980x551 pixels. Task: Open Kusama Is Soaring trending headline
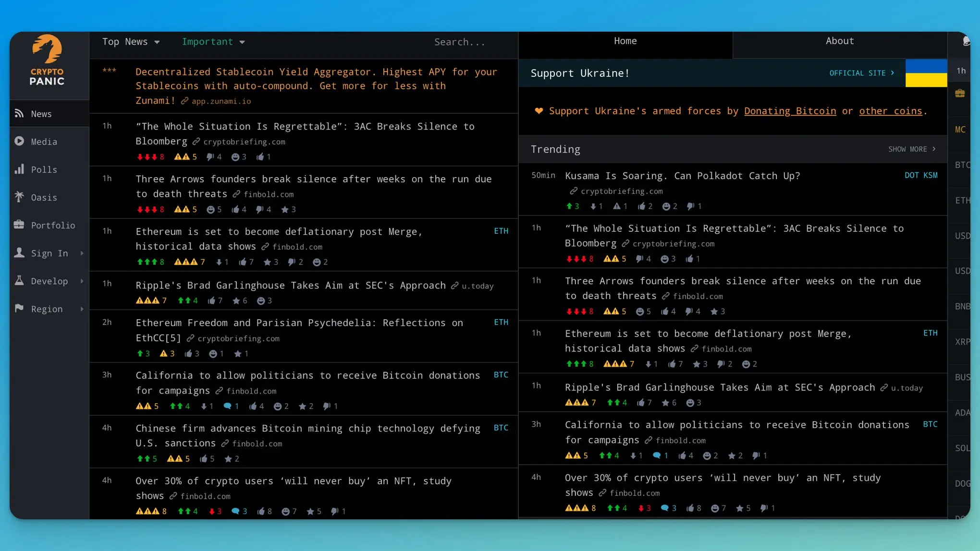[683, 176]
